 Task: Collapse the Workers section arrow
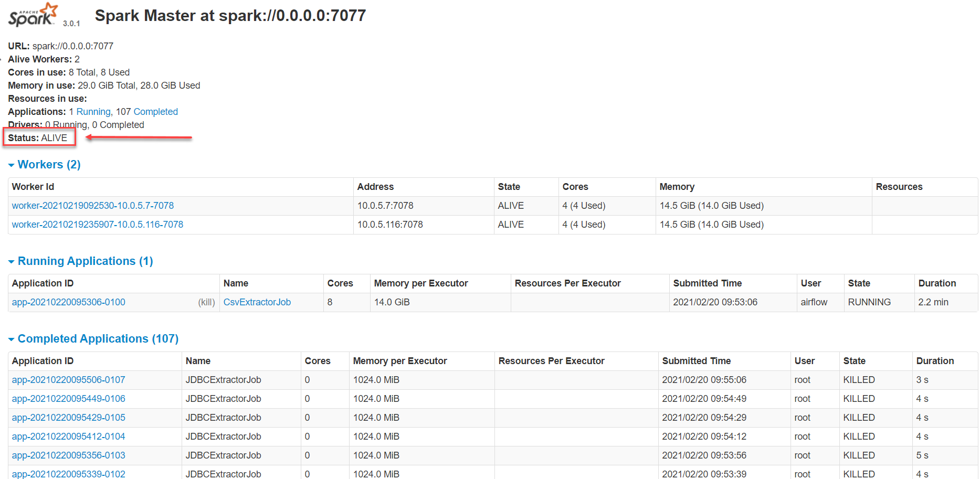(11, 165)
